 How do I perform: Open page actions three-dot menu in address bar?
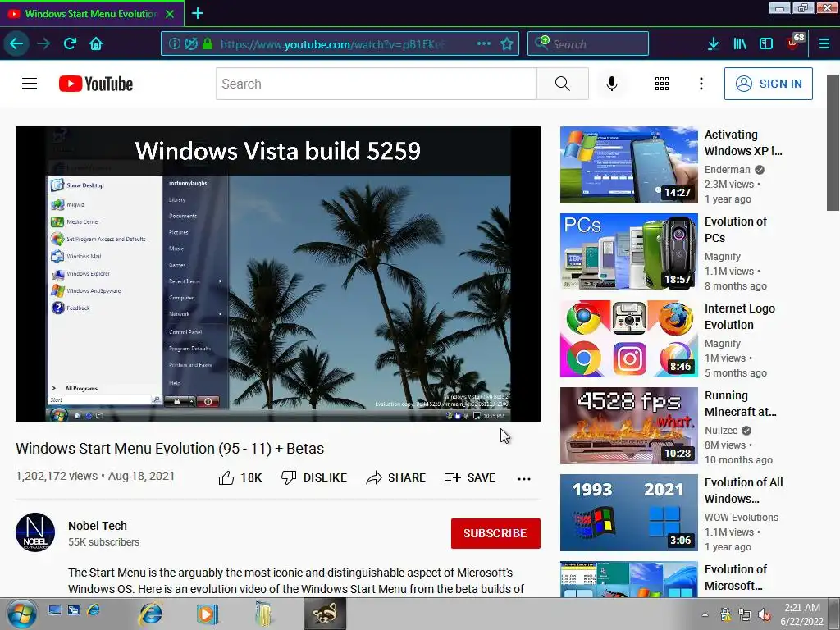484,43
